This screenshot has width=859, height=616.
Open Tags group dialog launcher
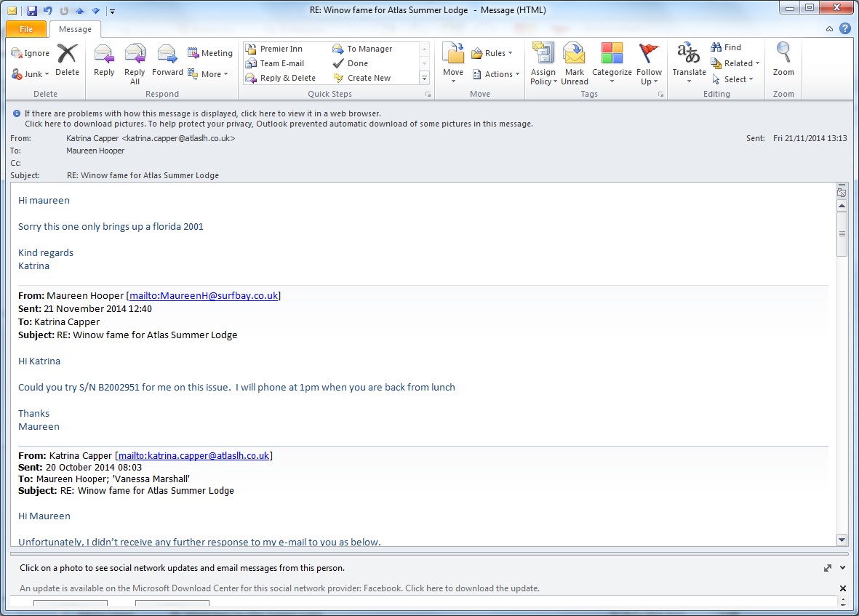point(660,95)
